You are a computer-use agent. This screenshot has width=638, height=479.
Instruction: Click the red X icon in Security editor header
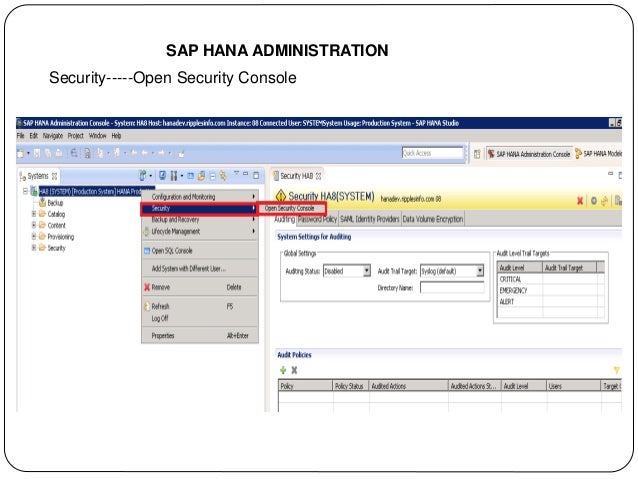point(580,201)
